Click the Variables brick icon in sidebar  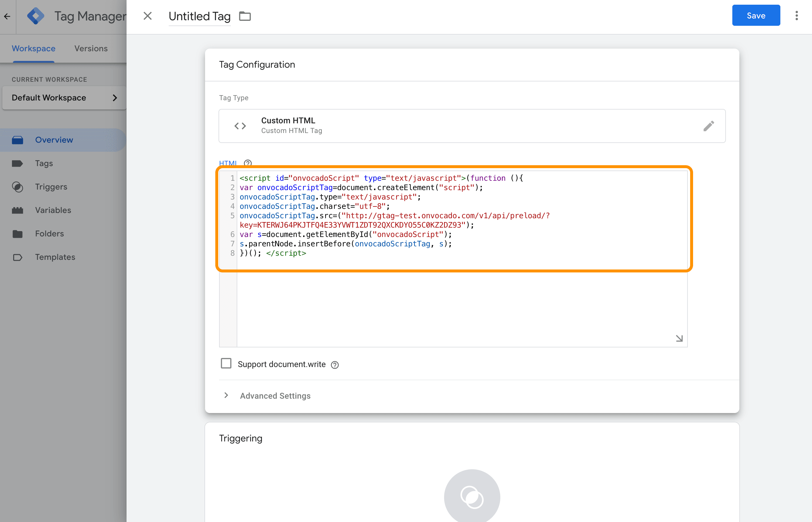point(18,210)
